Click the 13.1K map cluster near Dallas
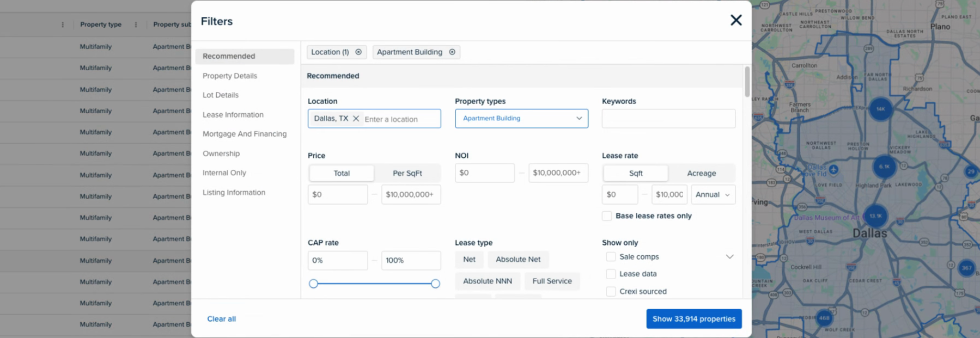 click(x=875, y=216)
